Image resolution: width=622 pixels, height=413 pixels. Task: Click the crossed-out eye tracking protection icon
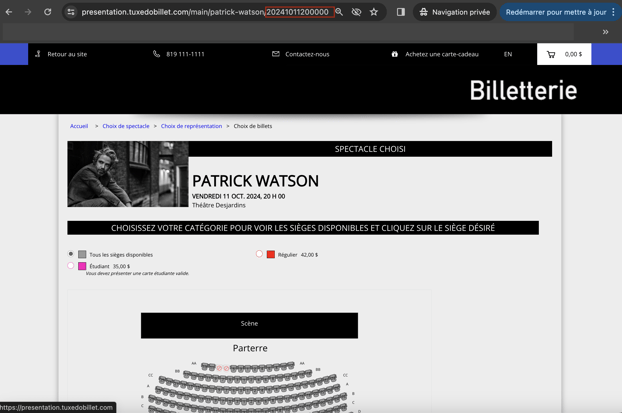356,12
